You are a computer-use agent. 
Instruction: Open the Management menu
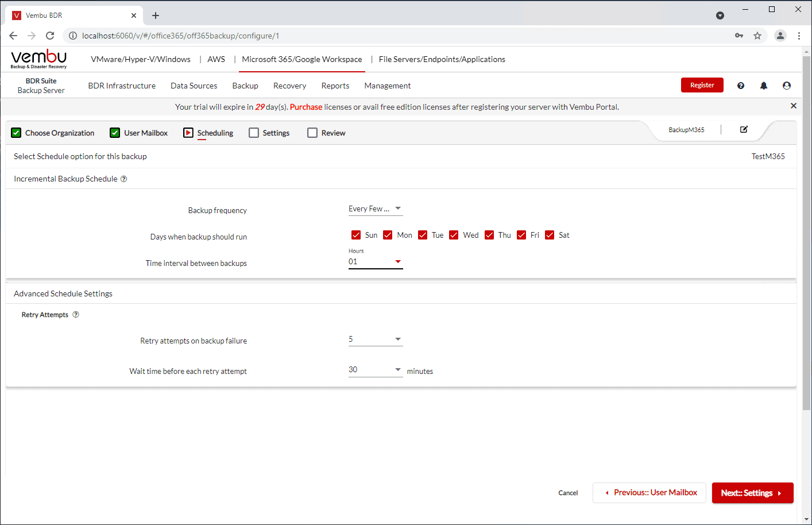pyautogui.click(x=388, y=86)
